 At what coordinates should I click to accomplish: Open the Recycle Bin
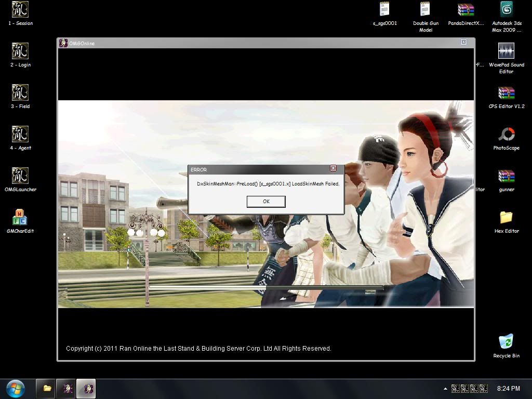coord(506,342)
